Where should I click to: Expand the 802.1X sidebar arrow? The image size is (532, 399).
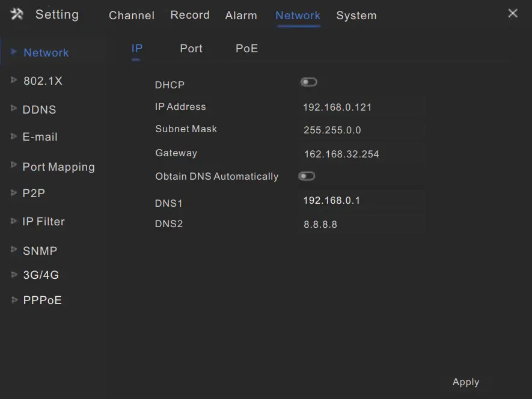[x=14, y=80]
